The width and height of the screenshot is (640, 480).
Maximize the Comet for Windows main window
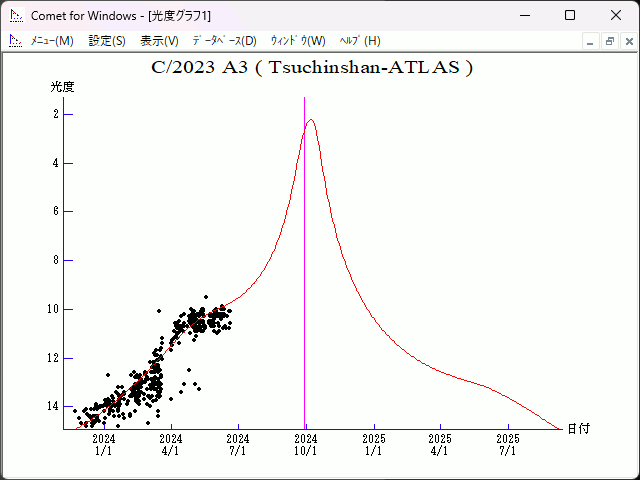pos(570,16)
